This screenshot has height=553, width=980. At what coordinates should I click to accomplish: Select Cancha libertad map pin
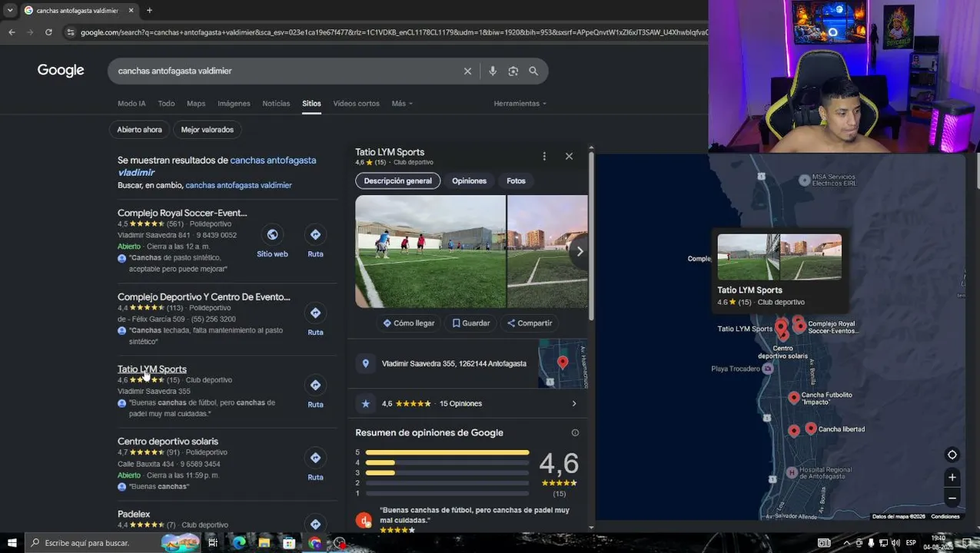point(811,429)
